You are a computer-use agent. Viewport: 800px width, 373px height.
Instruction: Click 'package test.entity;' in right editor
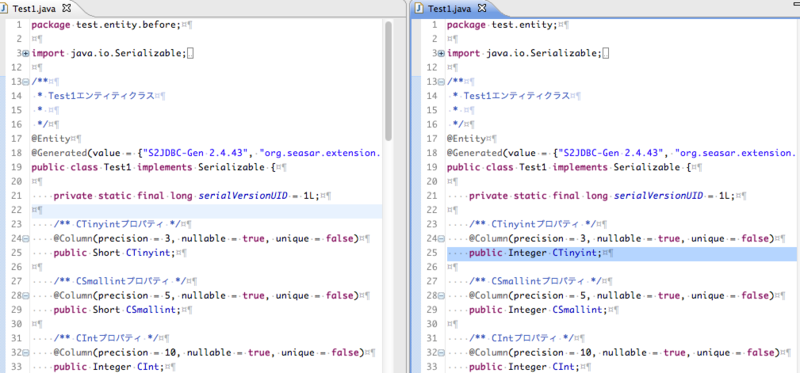coord(501,24)
